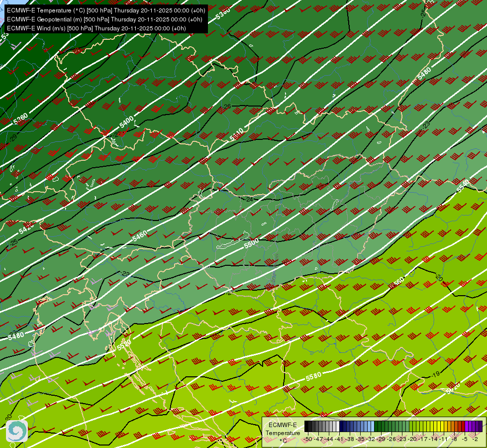Click the -32 tick label in the color legend
Viewport: 487px width, 448px height.
click(371, 440)
